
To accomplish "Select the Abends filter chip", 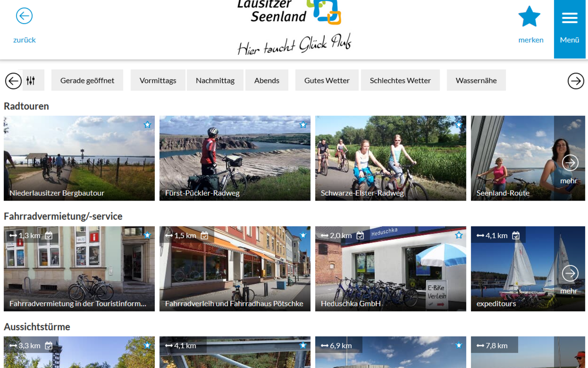I will (x=266, y=80).
